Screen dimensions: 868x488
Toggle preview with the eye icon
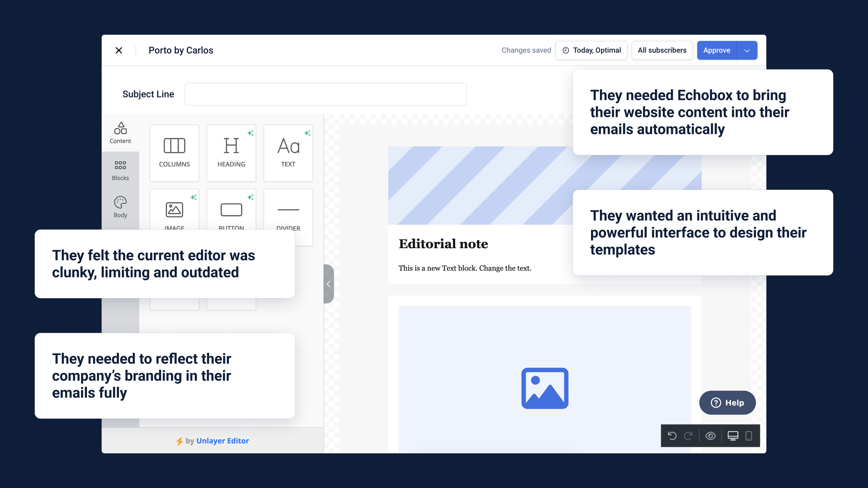(710, 436)
